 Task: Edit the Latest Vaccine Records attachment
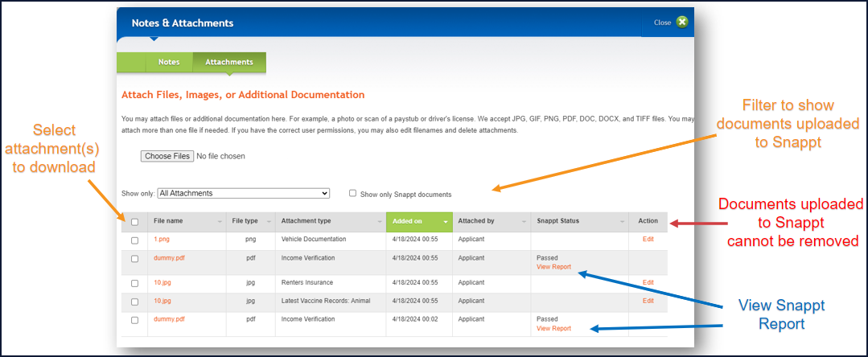pos(648,301)
